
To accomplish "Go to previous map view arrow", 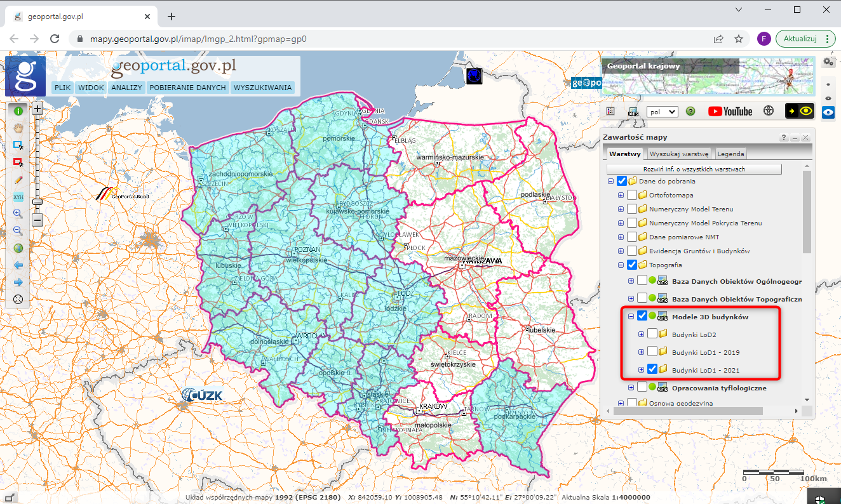I will click(18, 265).
